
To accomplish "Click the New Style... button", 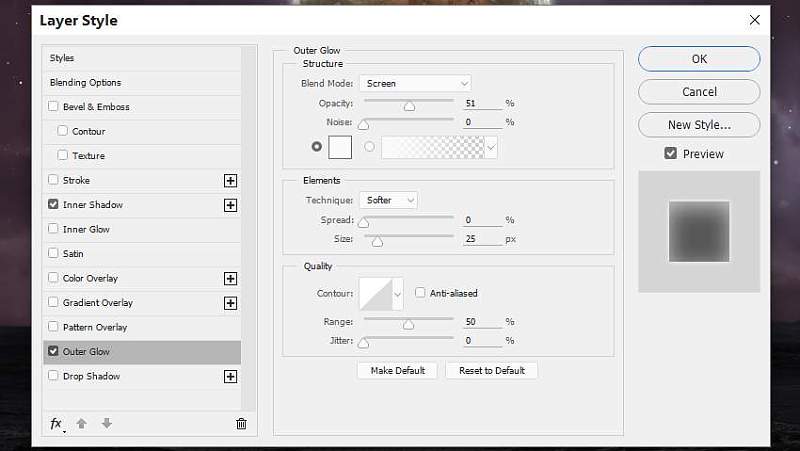I will (x=699, y=125).
